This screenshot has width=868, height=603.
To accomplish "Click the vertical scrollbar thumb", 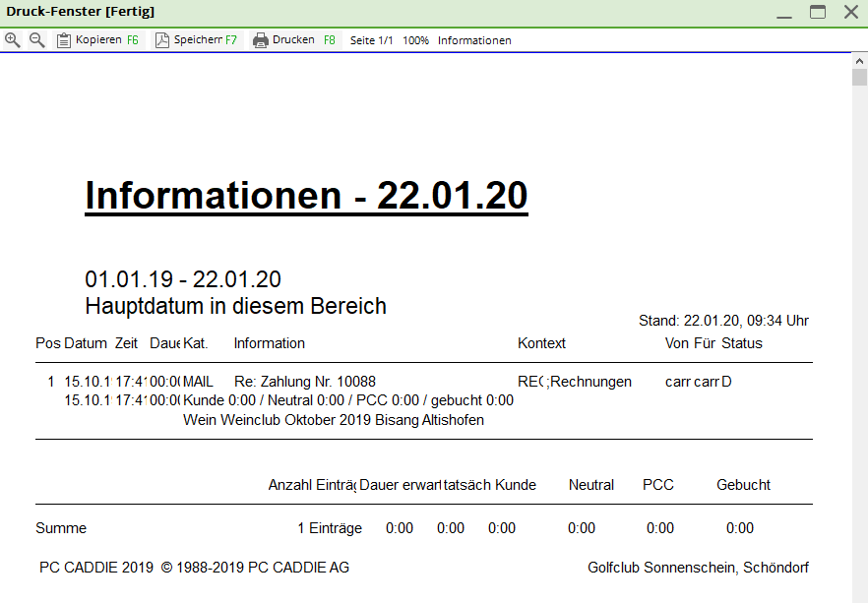I will [x=859, y=81].
